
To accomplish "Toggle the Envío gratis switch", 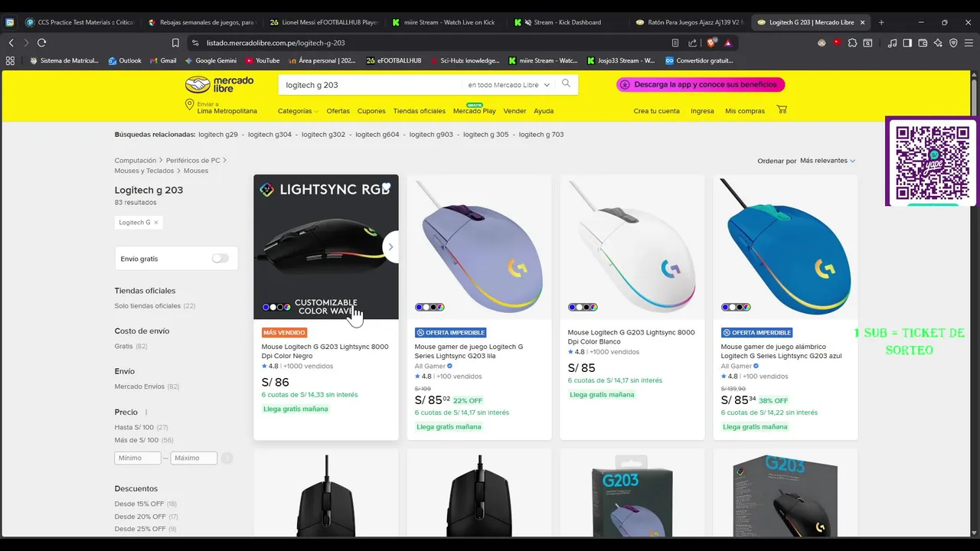I will tap(220, 259).
